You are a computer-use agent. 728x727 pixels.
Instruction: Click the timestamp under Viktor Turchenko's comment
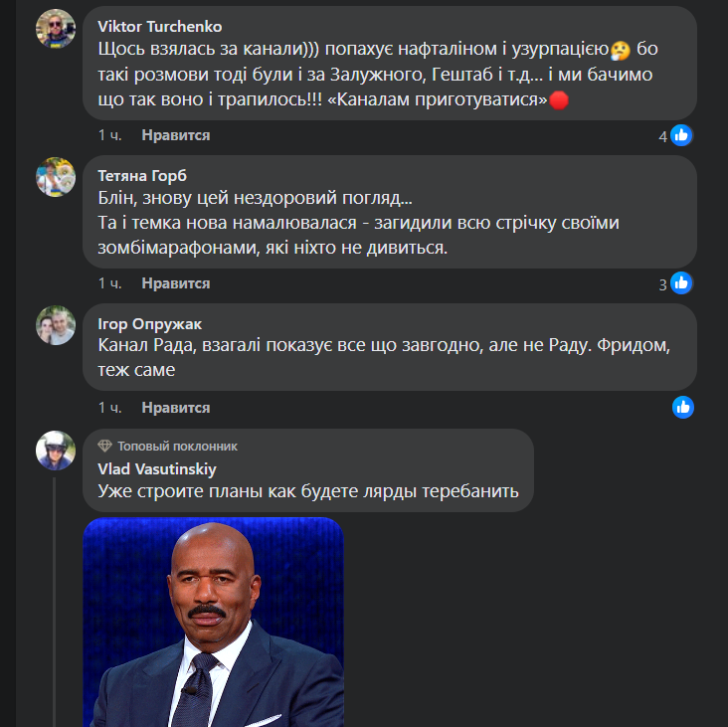pyautogui.click(x=109, y=134)
